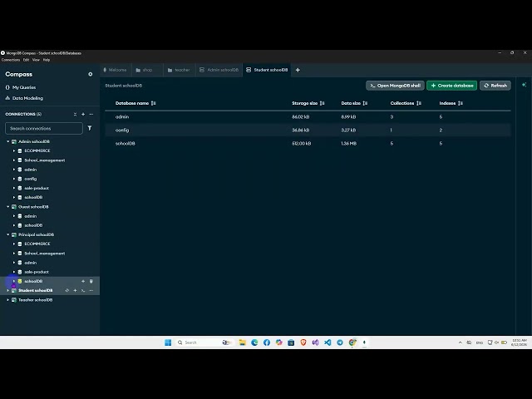This screenshot has width=532, height=399.
Task: Open the View menu
Action: [x=36, y=60]
